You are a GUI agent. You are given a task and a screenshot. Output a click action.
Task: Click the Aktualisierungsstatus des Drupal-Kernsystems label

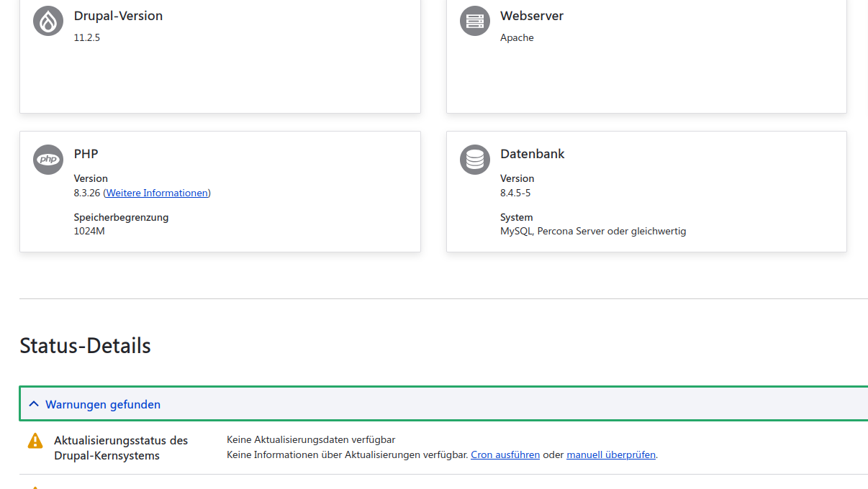(121, 448)
